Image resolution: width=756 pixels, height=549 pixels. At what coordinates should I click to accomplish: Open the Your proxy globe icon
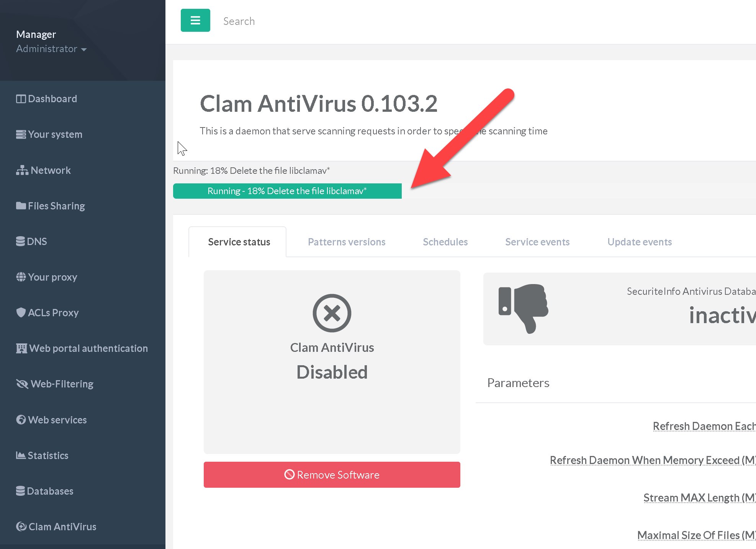coord(21,277)
